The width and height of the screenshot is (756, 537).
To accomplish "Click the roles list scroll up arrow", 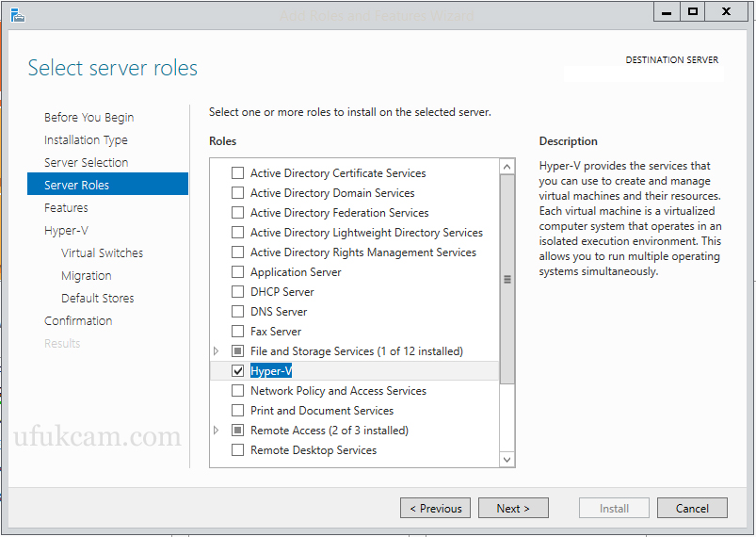I will coord(507,167).
